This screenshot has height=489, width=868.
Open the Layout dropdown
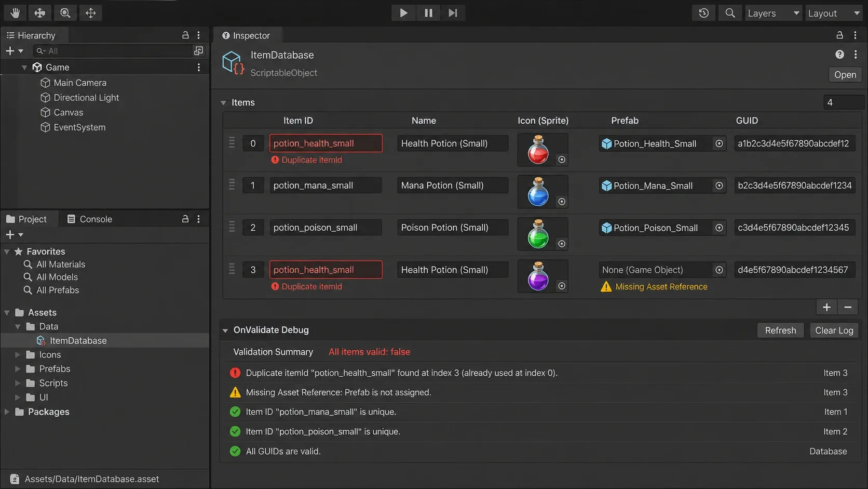[x=833, y=13]
